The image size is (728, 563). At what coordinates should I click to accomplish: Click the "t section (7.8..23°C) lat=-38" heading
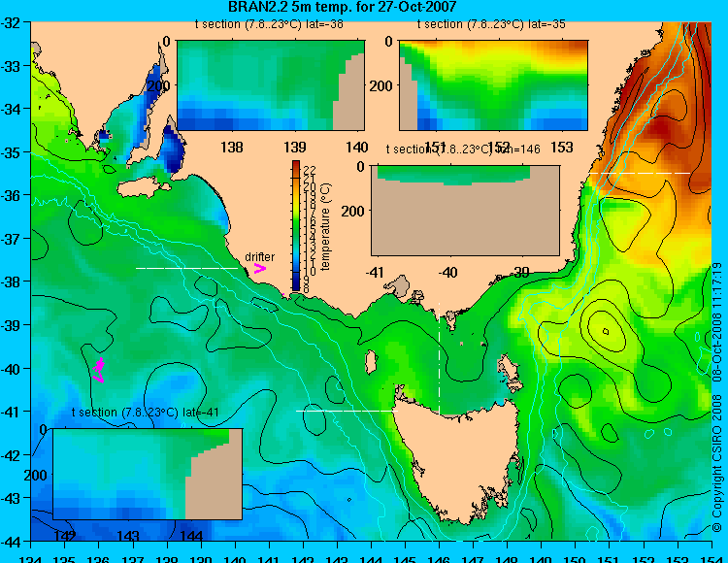pyautogui.click(x=269, y=24)
